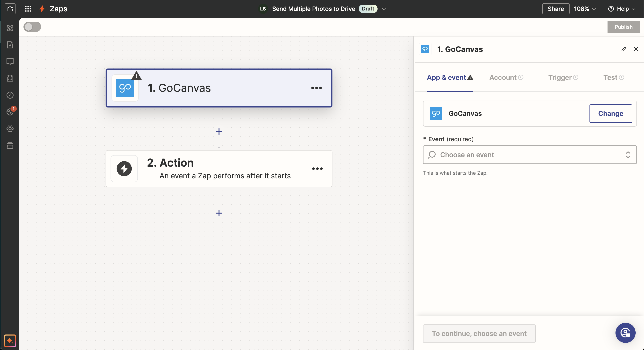Click the LS avatar badge
644x350 pixels.
263,9
